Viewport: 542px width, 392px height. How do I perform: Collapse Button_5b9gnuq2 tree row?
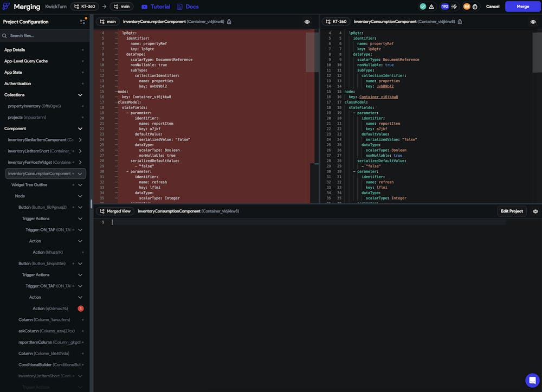click(x=80, y=208)
